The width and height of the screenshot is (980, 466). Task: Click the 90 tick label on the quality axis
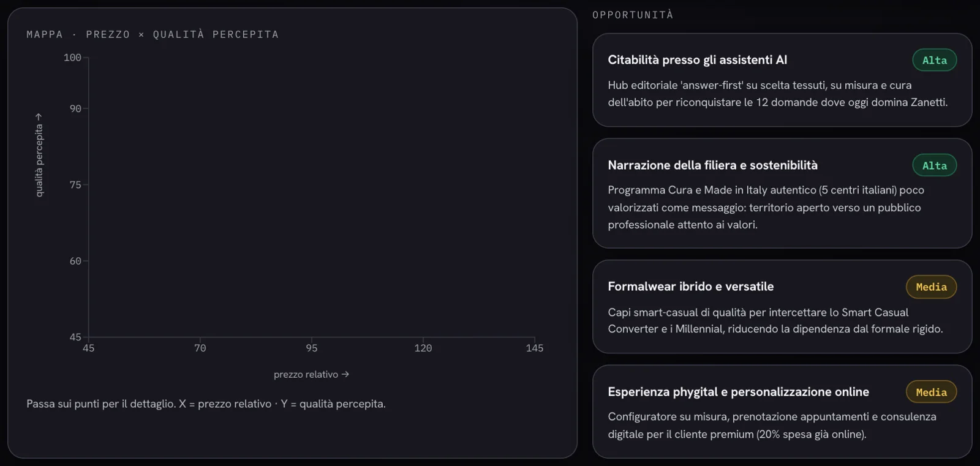click(x=75, y=108)
